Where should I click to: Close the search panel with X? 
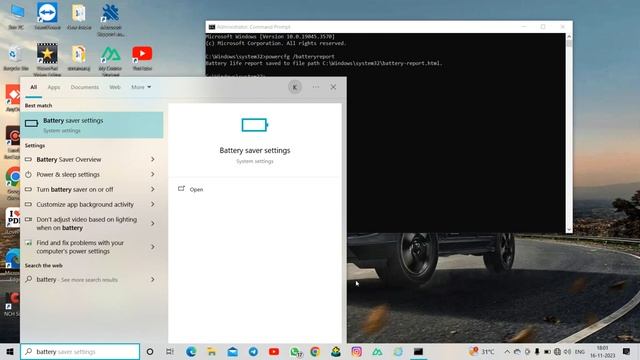pos(333,87)
